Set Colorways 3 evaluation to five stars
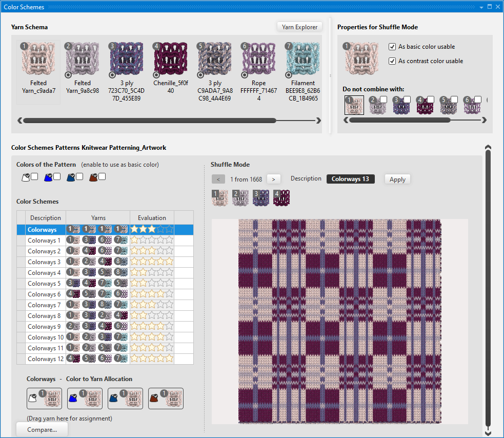 (x=169, y=262)
